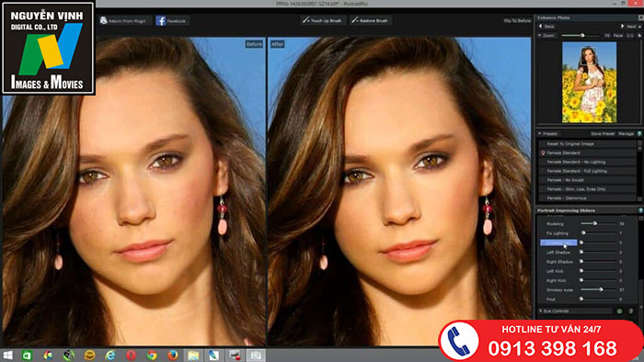Open Manage presets

pyautogui.click(x=626, y=133)
